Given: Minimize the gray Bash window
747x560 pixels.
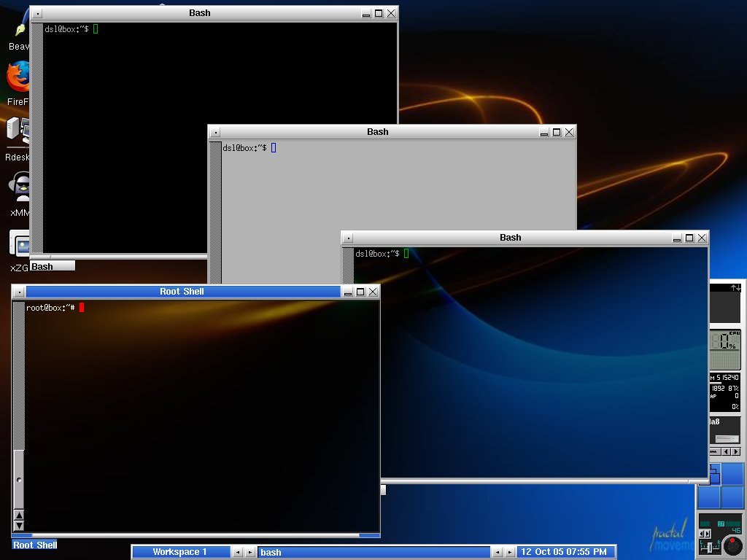Looking at the screenshot, I should (544, 133).
